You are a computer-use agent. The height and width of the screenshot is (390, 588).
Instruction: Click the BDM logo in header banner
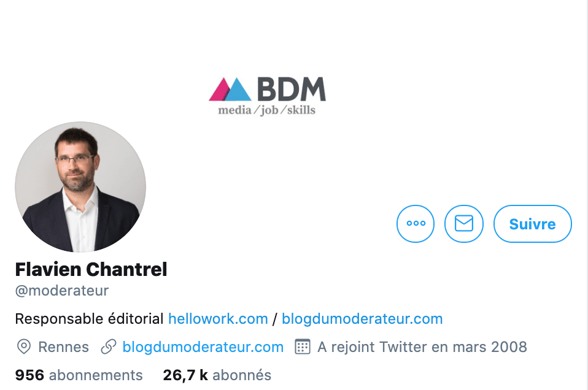[x=267, y=96]
